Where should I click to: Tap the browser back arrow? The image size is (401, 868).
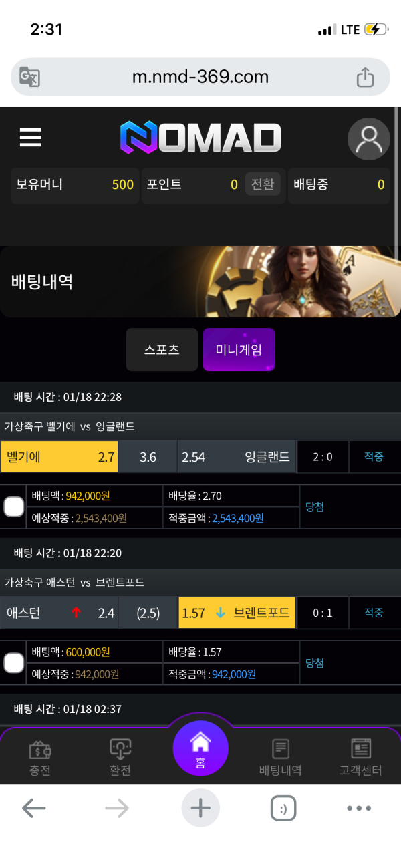click(34, 808)
